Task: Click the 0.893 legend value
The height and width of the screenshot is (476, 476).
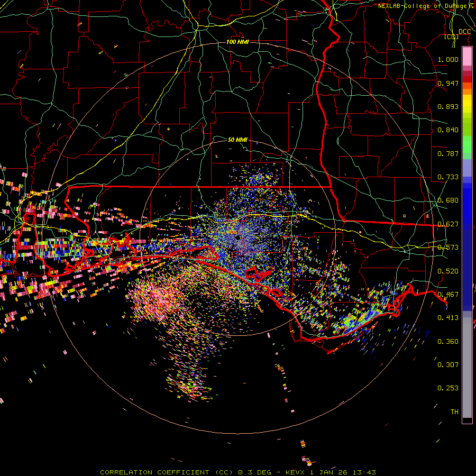Action: coord(448,106)
